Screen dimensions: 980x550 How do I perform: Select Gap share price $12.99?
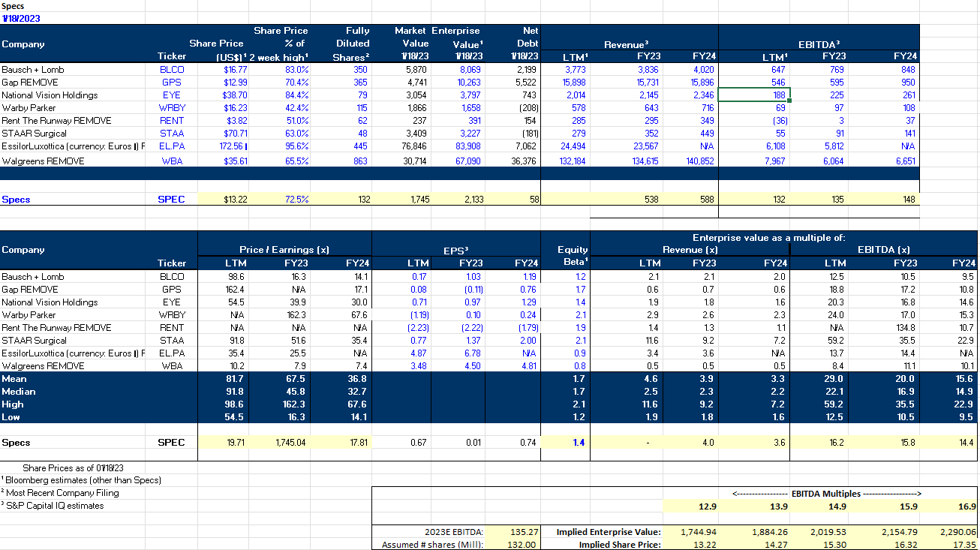pyautogui.click(x=235, y=83)
